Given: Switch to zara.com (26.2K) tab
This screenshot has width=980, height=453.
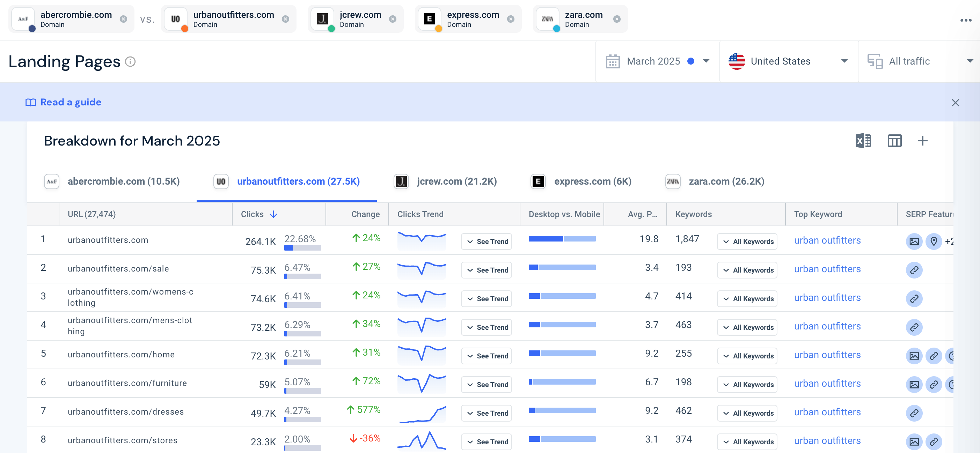Looking at the screenshot, I should pos(715,182).
